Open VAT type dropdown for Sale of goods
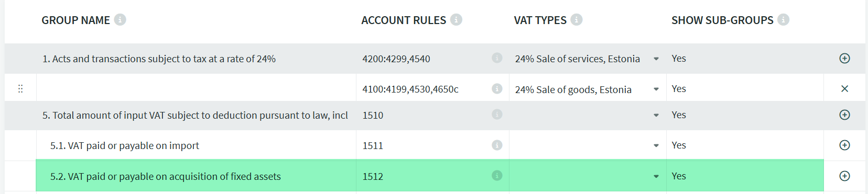The image size is (868, 194). 656,89
